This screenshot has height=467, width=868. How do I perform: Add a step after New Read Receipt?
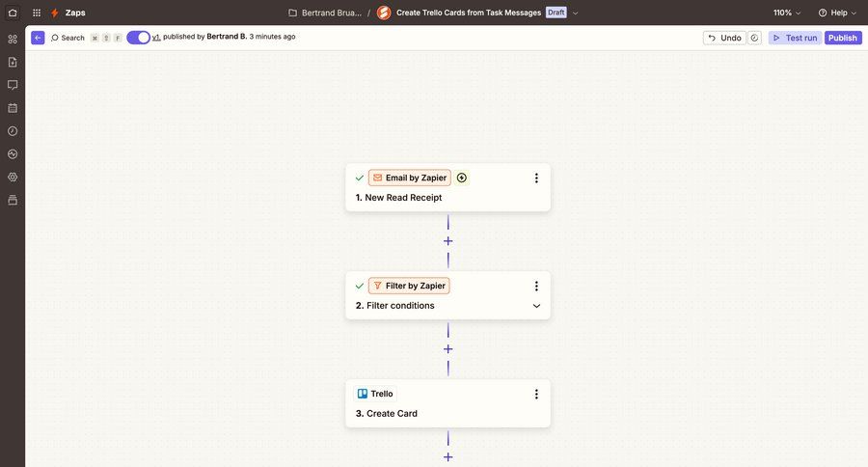click(448, 241)
